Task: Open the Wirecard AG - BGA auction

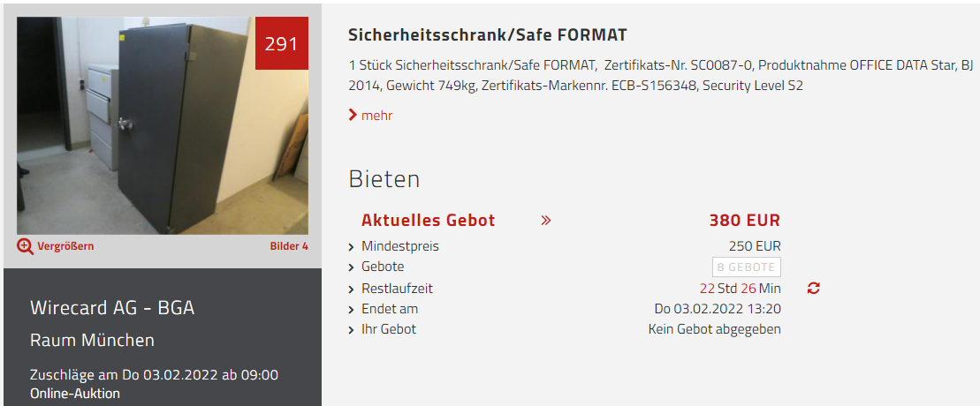Action: [112, 308]
